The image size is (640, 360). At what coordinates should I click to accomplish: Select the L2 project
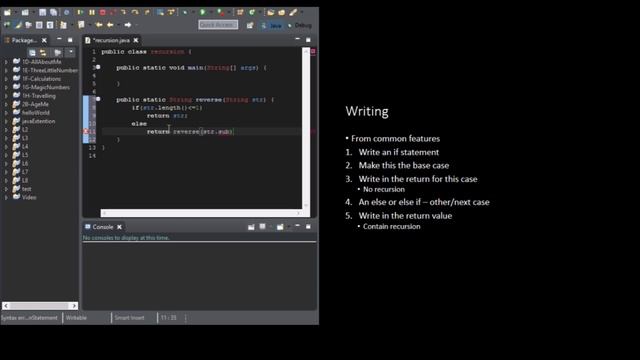[24, 130]
